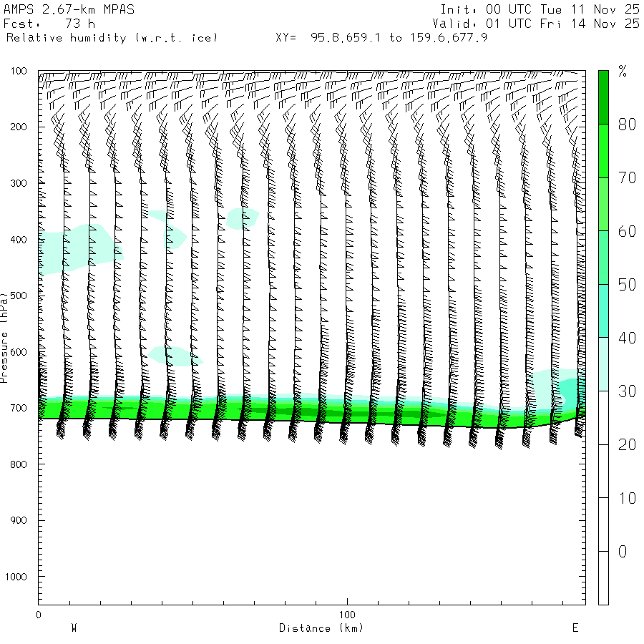Click the pressure axis label '400'
The image size is (644, 644).
[x=19, y=240]
